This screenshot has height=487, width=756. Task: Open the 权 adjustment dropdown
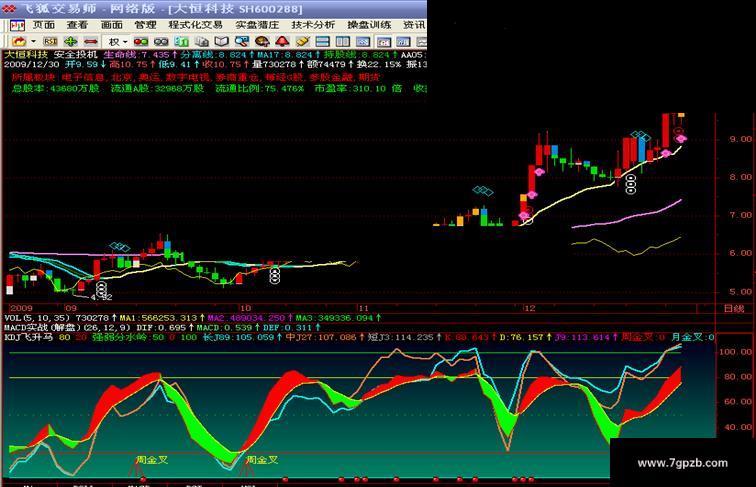point(117,42)
